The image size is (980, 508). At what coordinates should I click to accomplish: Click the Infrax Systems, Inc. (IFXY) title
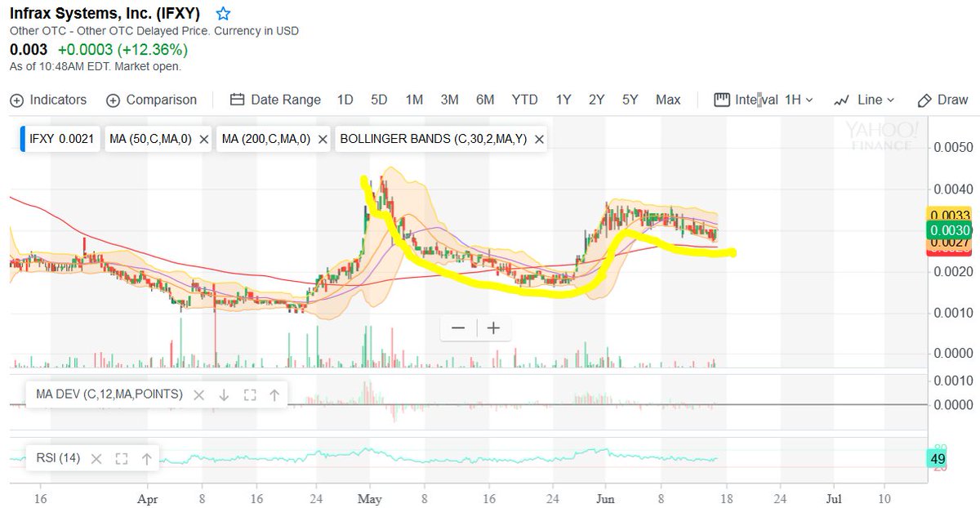105,14
